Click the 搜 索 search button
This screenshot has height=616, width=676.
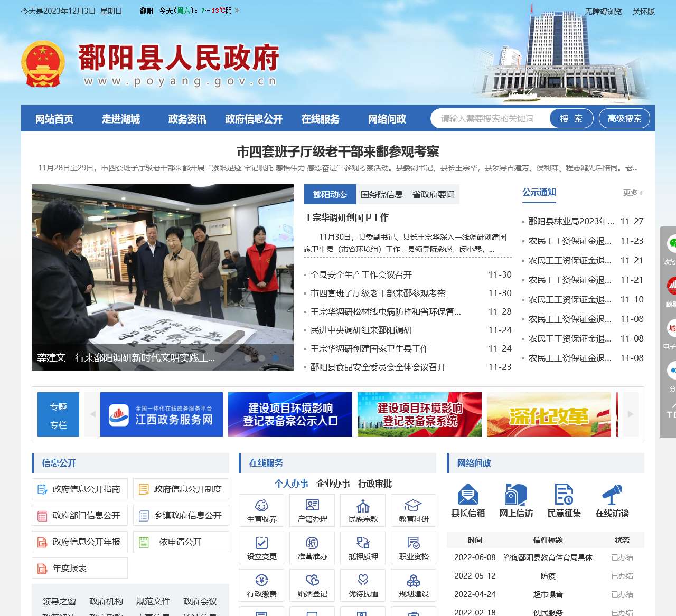[x=571, y=118]
